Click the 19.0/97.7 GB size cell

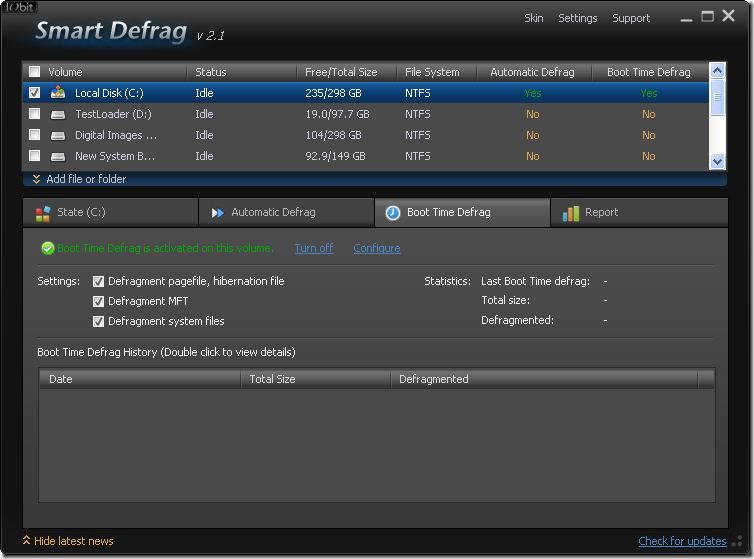[x=338, y=114]
